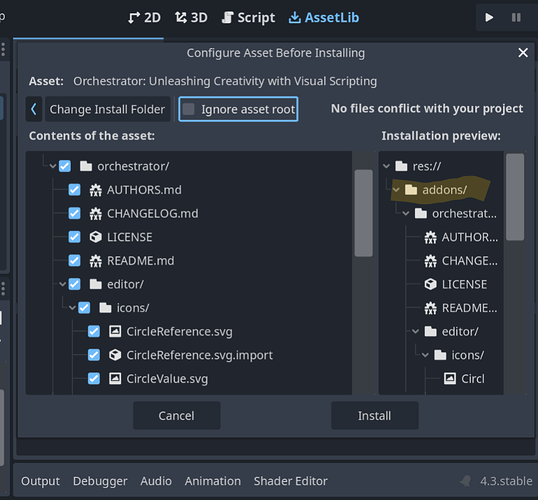Click the CircleReference.svg image icon

[115, 332]
